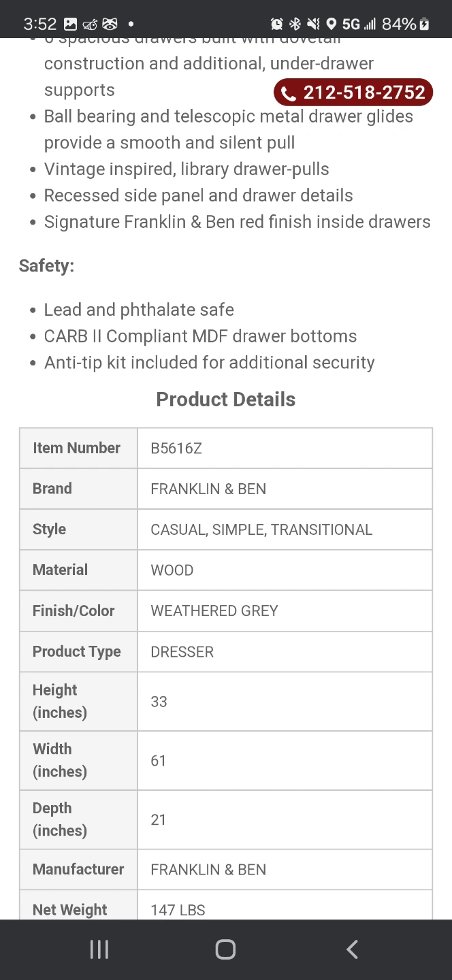Viewport: 452px width, 980px height.
Task: Open recent apps navigation button
Action: 99,949
